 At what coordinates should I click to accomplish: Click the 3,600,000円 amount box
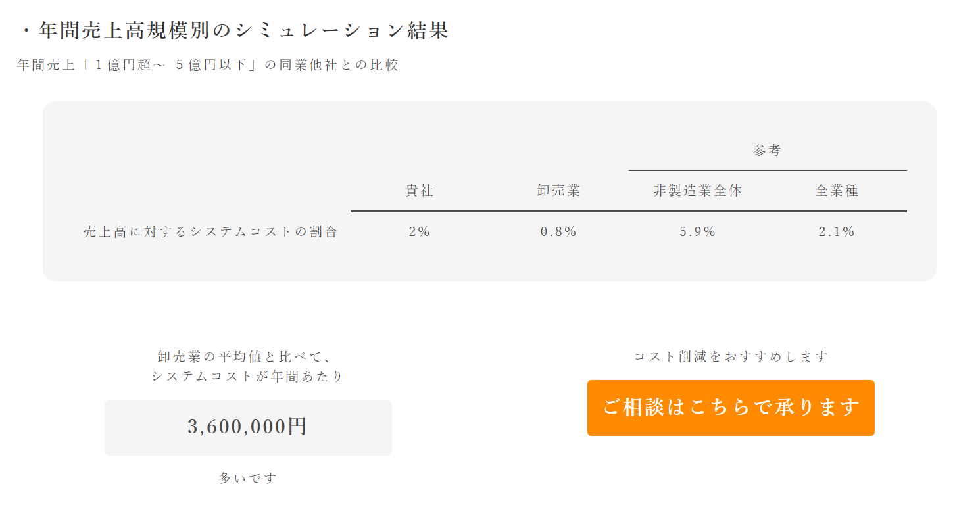coord(248,427)
